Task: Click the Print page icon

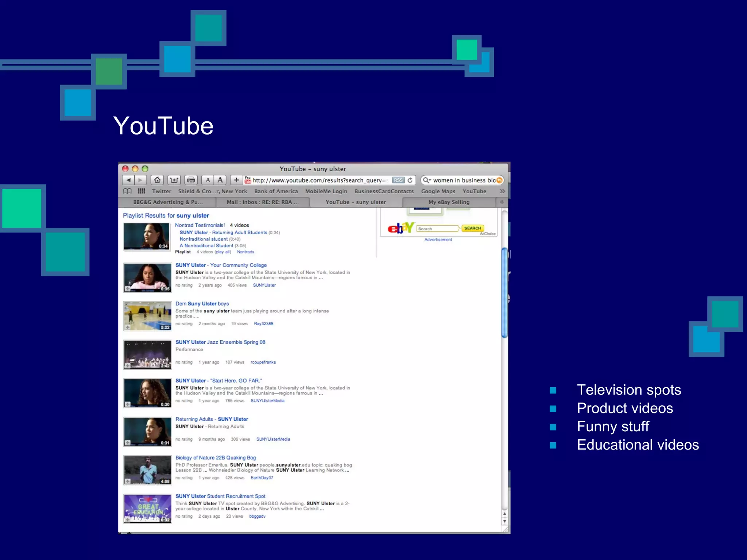Action: pyautogui.click(x=191, y=180)
